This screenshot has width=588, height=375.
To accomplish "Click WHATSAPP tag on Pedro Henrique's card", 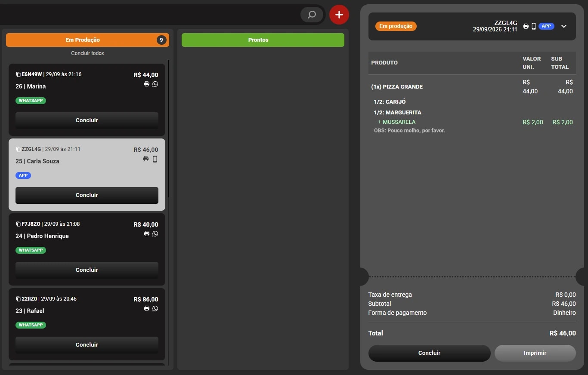I will point(31,250).
